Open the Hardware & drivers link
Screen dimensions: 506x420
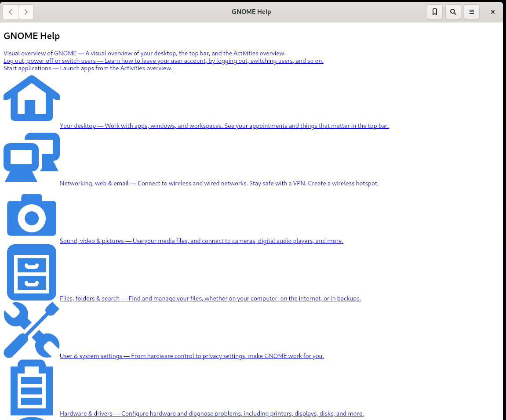(212, 413)
